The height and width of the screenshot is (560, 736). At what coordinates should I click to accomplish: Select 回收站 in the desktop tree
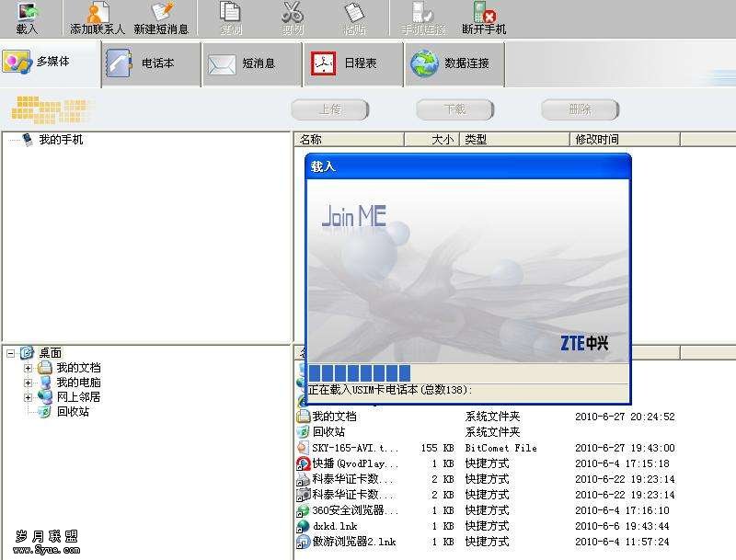[x=73, y=412]
